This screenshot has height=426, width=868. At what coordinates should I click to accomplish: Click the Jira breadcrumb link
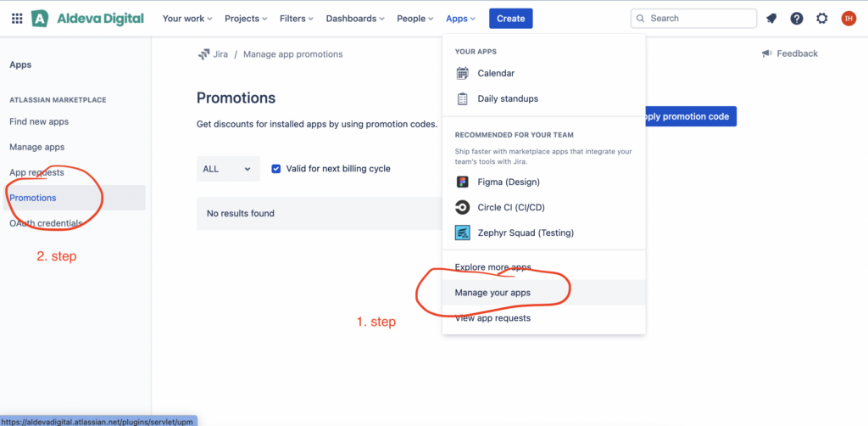(x=220, y=54)
